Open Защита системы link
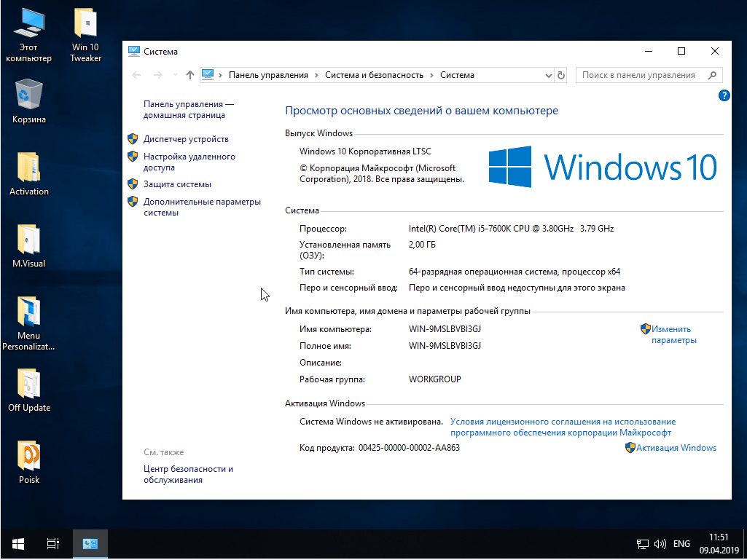 (x=177, y=184)
